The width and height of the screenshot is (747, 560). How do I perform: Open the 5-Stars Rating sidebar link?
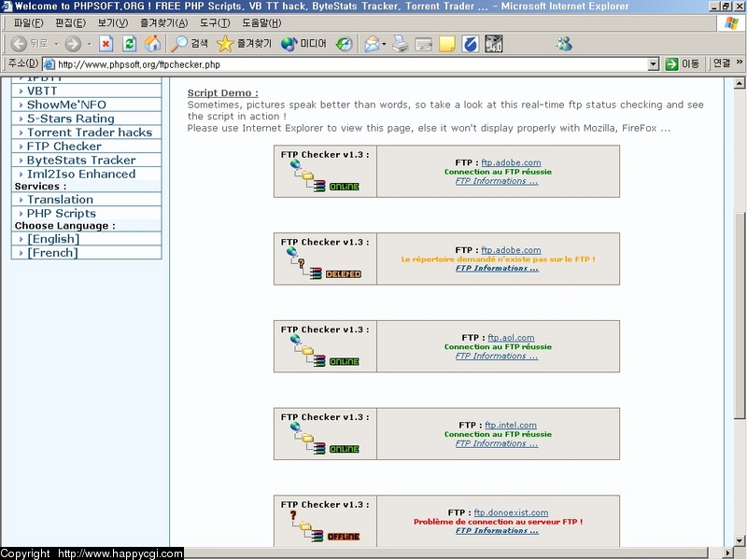tap(71, 119)
